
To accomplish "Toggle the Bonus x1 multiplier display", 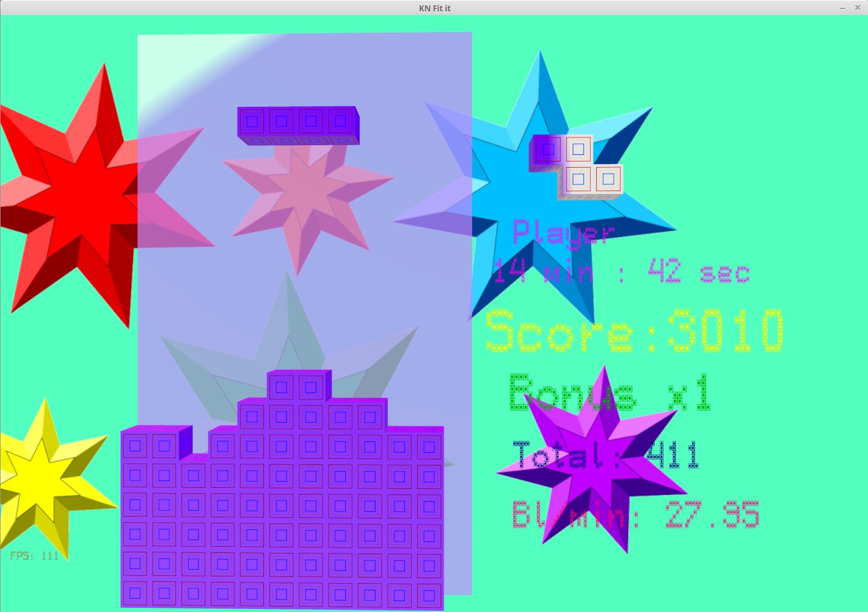I will click(609, 392).
